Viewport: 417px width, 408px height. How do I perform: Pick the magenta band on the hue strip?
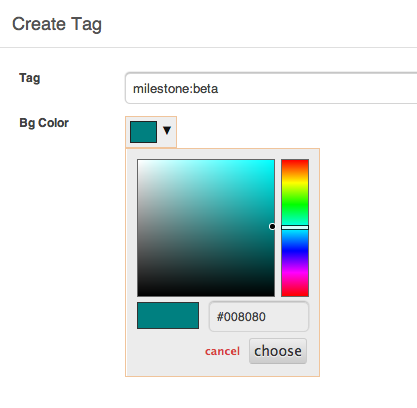295,273
